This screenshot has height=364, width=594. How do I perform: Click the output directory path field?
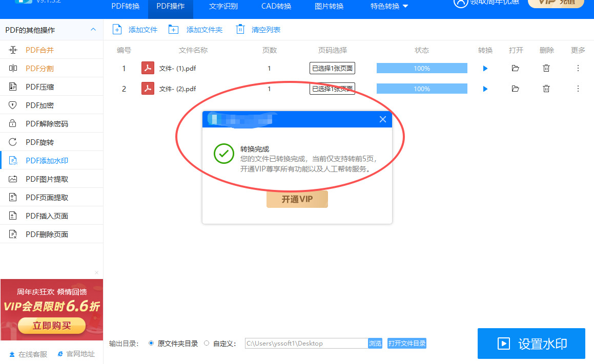pos(306,343)
